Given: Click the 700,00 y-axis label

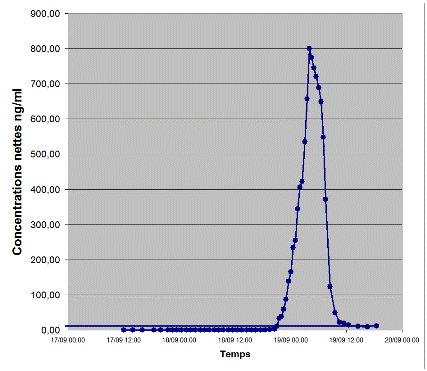Looking at the screenshot, I should pos(45,84).
